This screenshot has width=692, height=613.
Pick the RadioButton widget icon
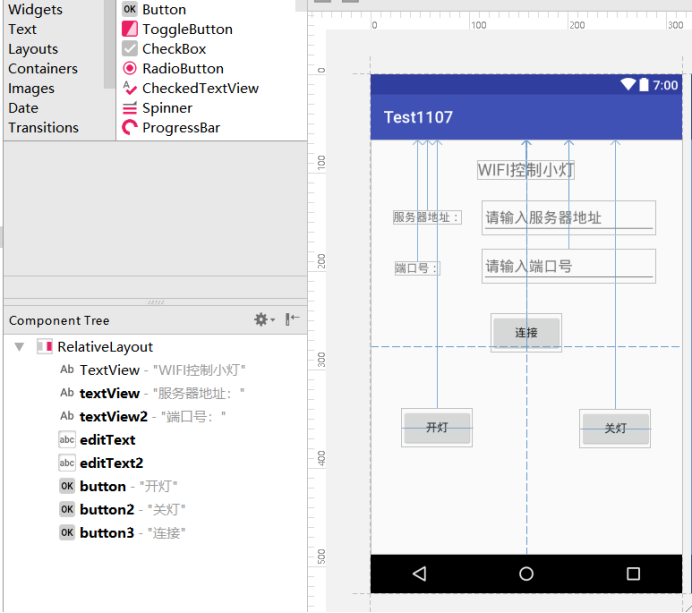129,68
